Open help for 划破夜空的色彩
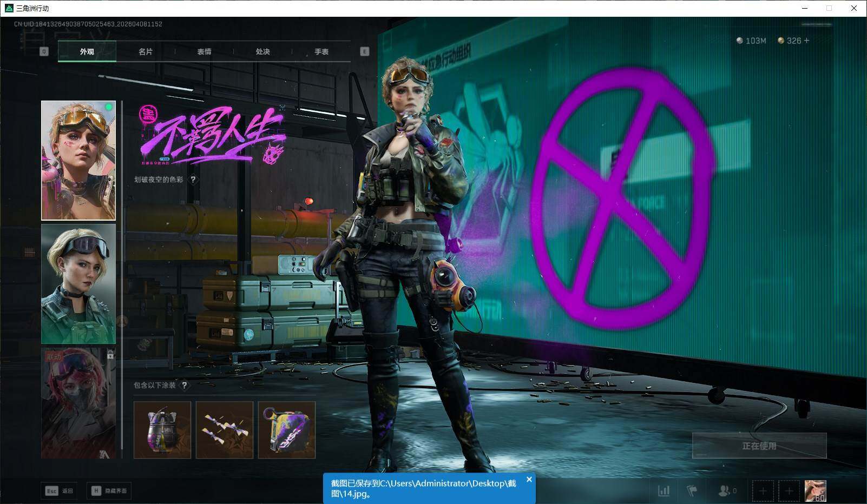 [193, 180]
